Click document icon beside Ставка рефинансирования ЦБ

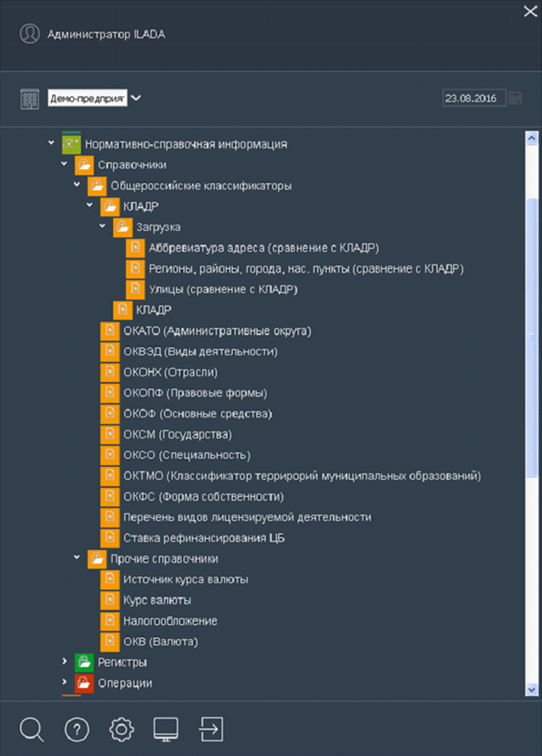point(109,538)
